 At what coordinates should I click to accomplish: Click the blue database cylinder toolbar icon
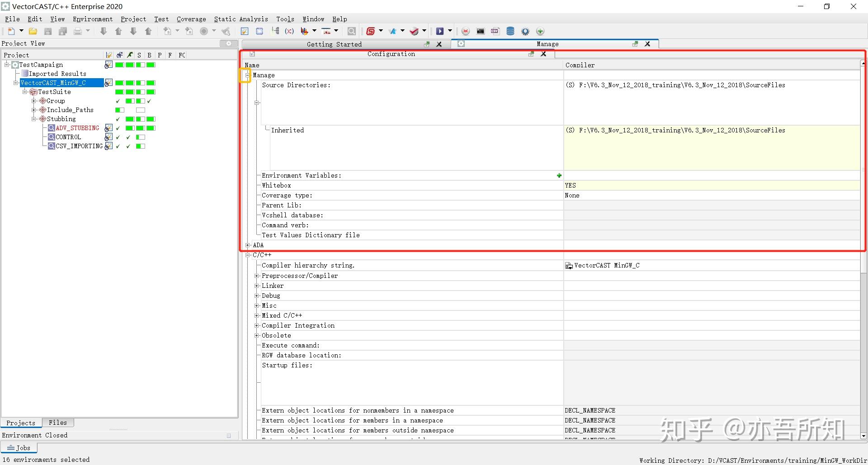(x=510, y=31)
